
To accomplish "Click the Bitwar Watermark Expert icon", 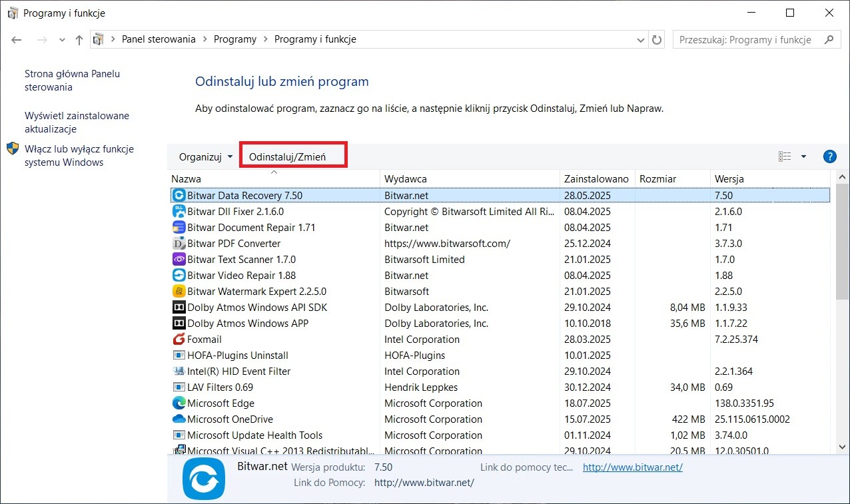I will pyautogui.click(x=179, y=291).
